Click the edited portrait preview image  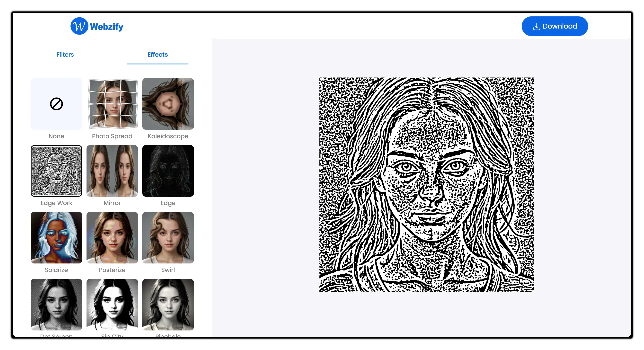[x=427, y=185]
